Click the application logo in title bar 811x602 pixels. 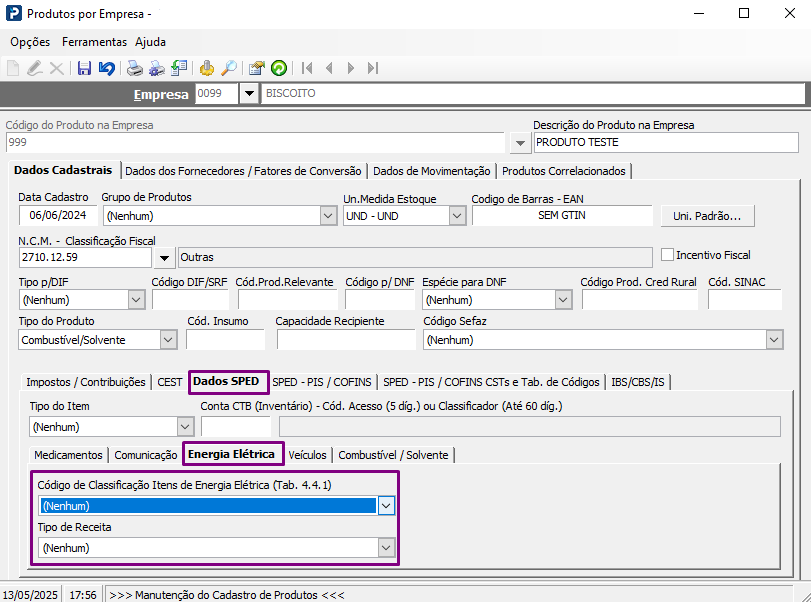click(x=13, y=13)
